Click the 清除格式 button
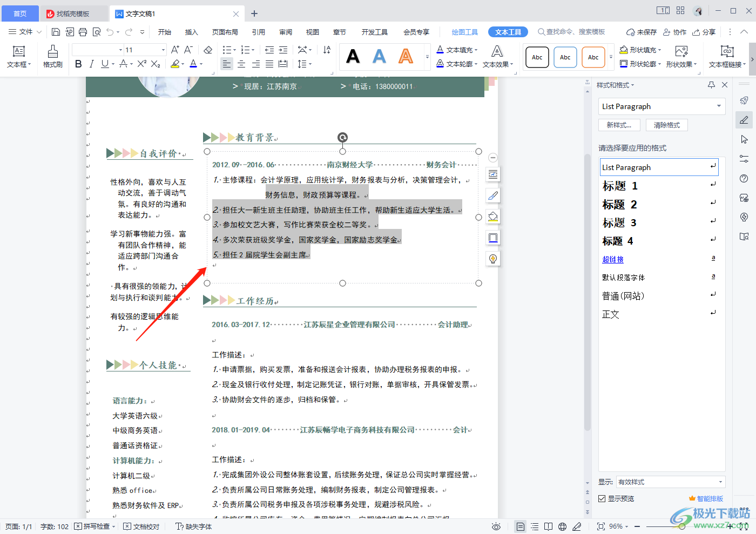The image size is (756, 534). click(666, 125)
